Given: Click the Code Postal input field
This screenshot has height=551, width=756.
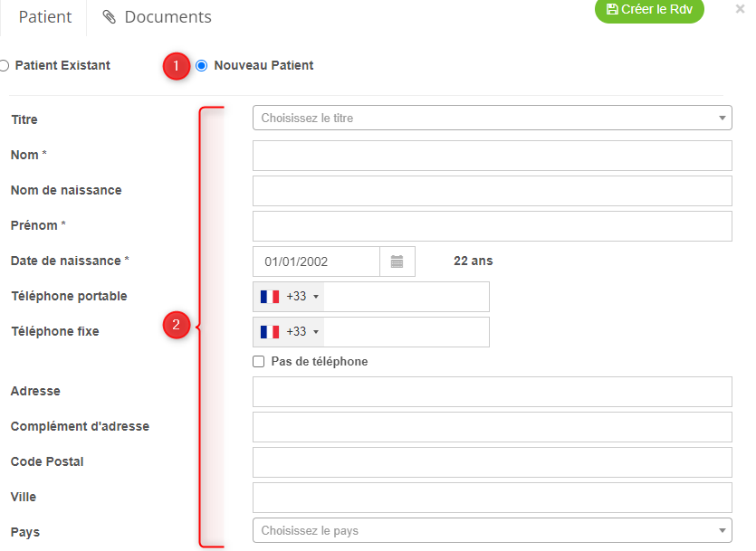Looking at the screenshot, I should [x=492, y=462].
